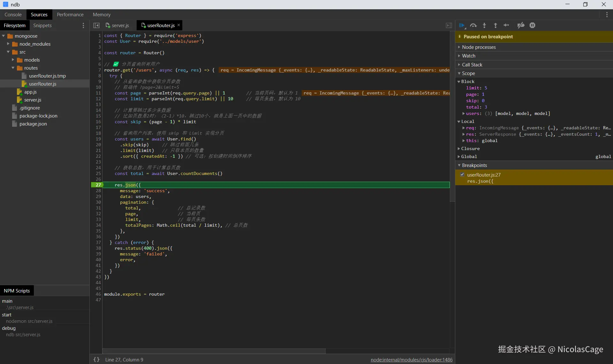Step out of current function
This screenshot has height=364, width=613.
pyautogui.click(x=495, y=26)
